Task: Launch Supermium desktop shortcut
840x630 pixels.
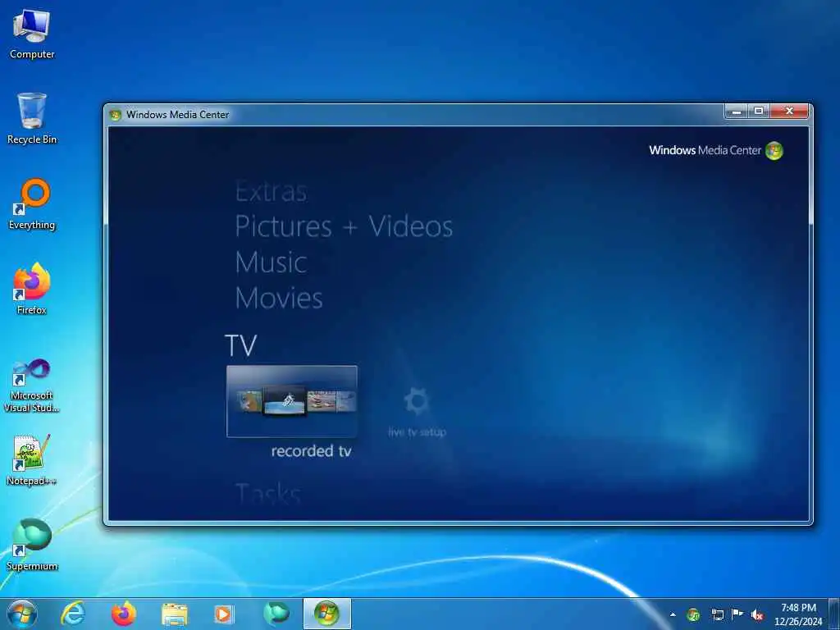Action: click(32, 545)
